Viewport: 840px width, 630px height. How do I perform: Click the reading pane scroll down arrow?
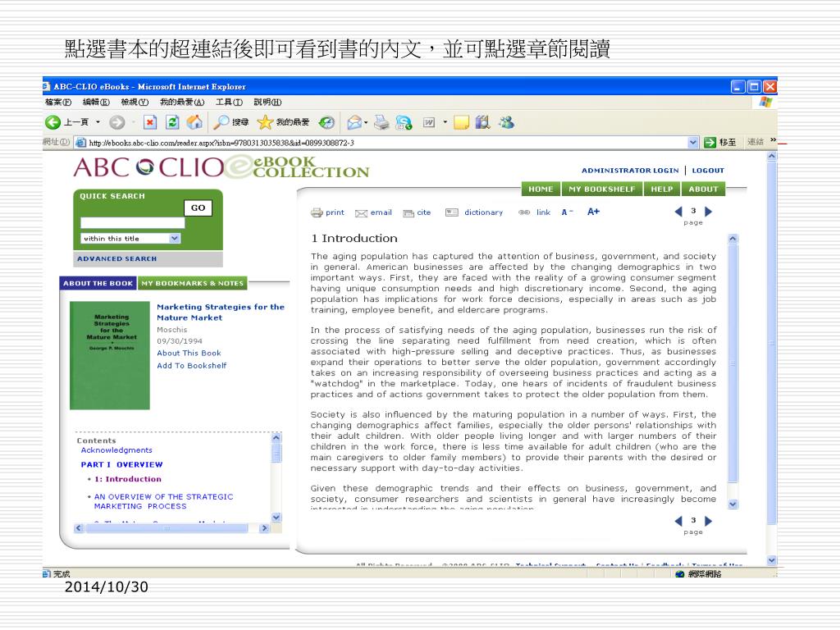click(733, 504)
